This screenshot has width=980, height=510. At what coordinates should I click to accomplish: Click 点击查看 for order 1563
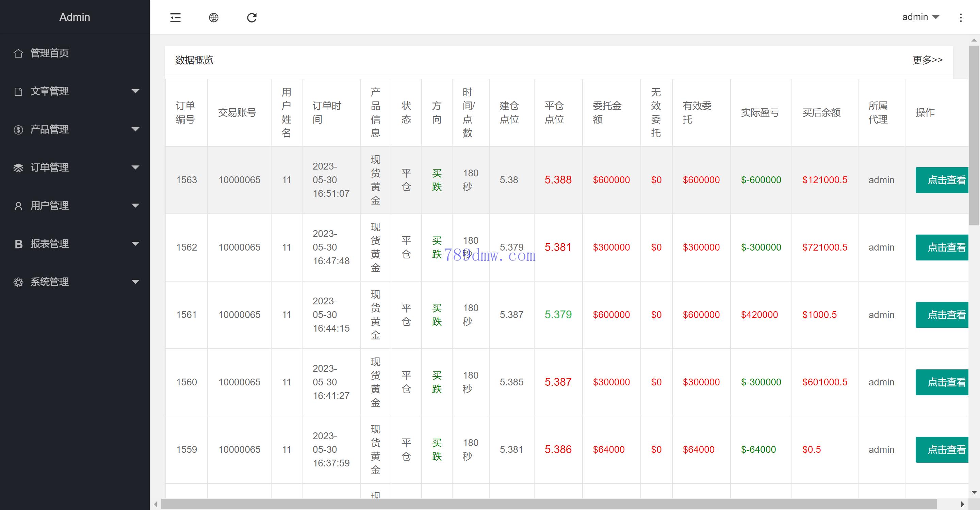coord(942,180)
